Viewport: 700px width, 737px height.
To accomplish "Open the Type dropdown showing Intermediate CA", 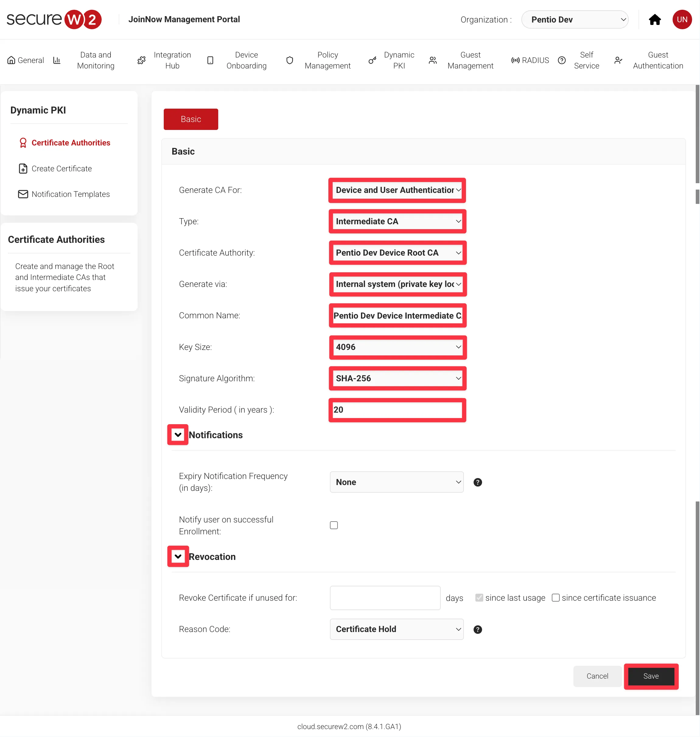I will coord(397,222).
